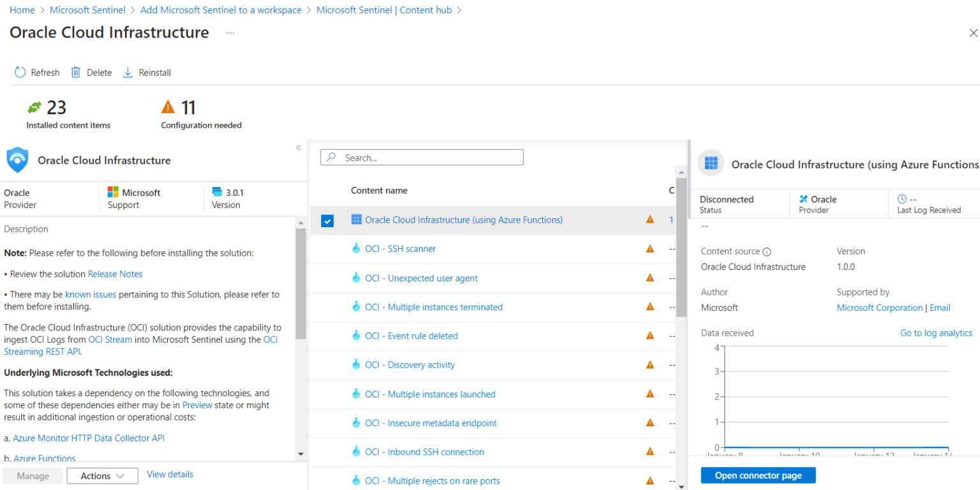The width and height of the screenshot is (980, 490).
Task: Click the Reinstall download icon
Action: point(128,73)
